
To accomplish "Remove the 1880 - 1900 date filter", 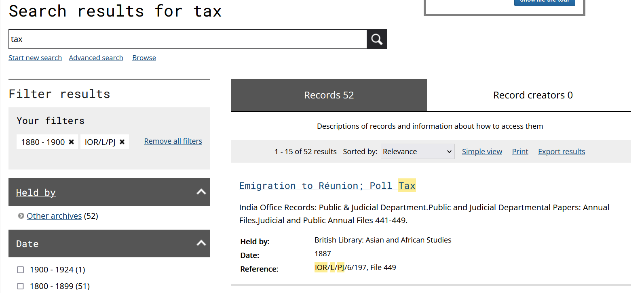I will [71, 142].
